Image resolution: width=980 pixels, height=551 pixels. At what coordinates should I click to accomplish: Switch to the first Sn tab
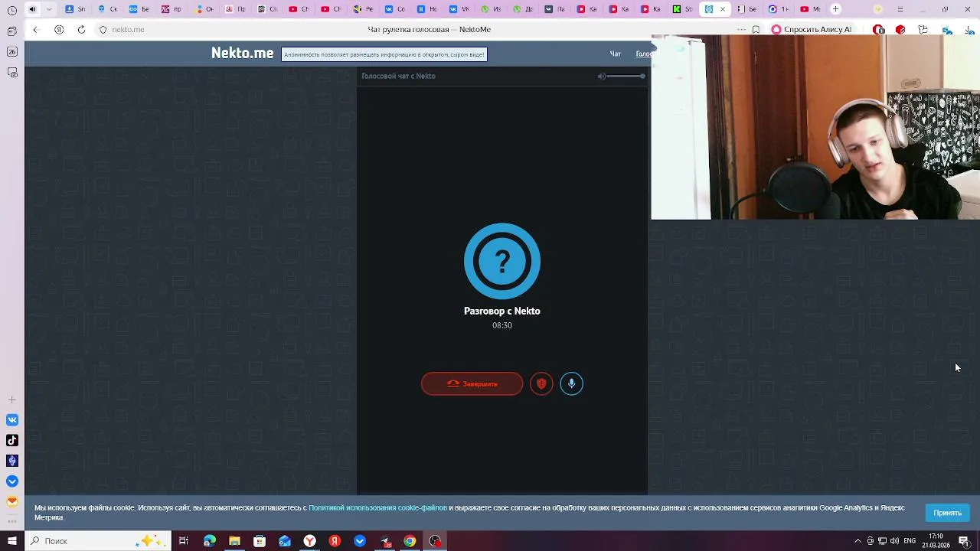coord(75,9)
